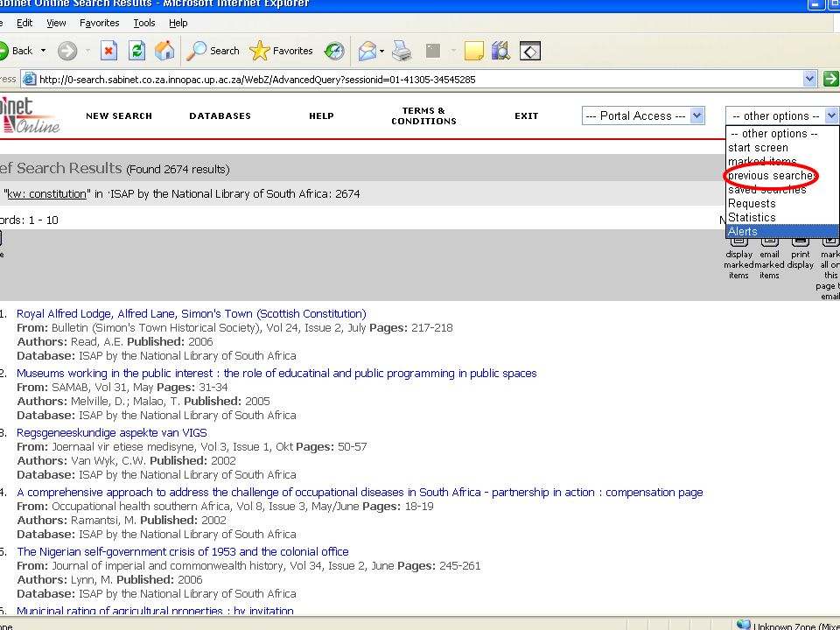Go to the Home page icon

click(x=164, y=51)
